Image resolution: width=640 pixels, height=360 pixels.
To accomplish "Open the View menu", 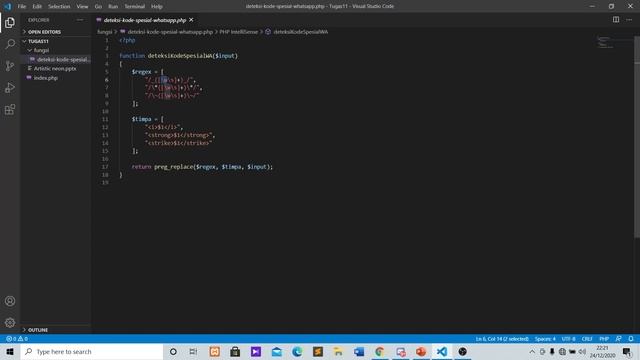I will [82, 7].
